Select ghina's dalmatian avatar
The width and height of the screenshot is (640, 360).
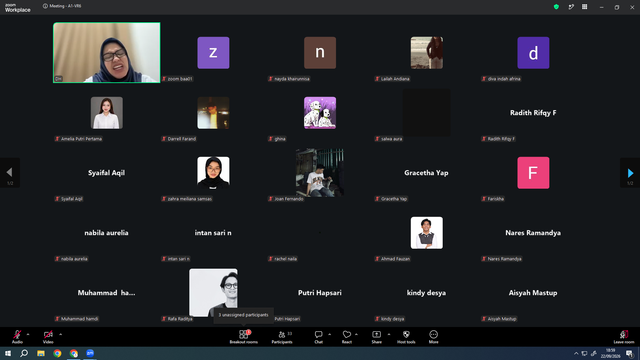point(320,113)
